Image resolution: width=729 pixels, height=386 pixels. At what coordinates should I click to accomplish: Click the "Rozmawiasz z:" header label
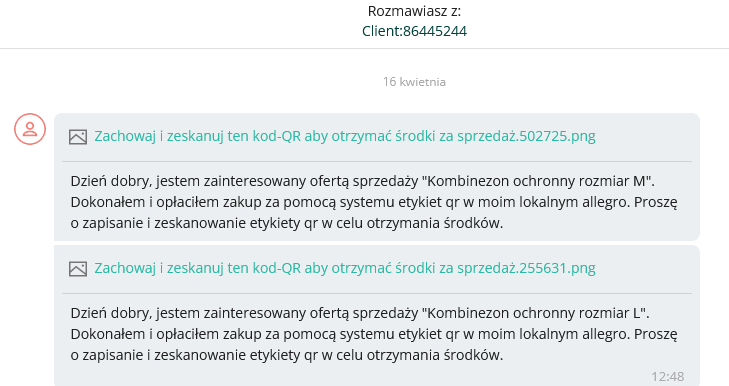coord(414,11)
